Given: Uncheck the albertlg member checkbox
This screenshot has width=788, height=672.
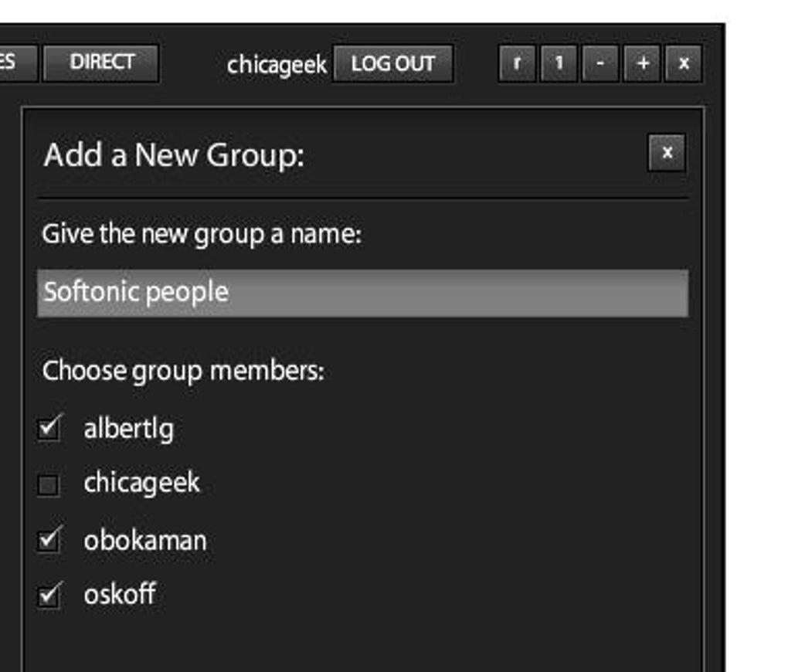Looking at the screenshot, I should coord(49,429).
